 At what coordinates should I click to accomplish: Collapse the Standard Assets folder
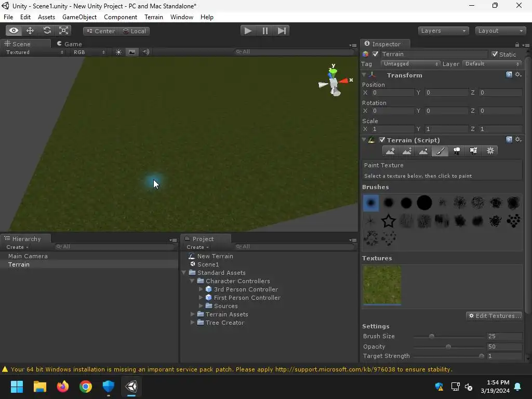[x=184, y=272]
